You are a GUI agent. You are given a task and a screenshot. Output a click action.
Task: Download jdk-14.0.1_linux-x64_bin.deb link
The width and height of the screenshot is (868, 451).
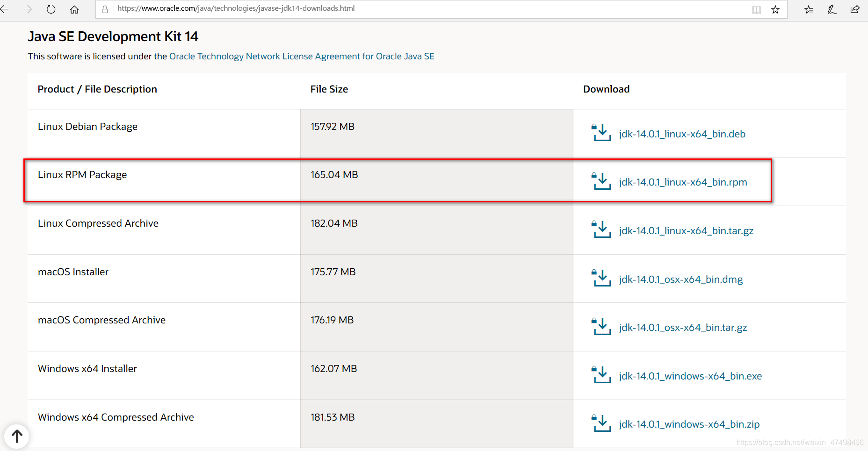tap(682, 134)
